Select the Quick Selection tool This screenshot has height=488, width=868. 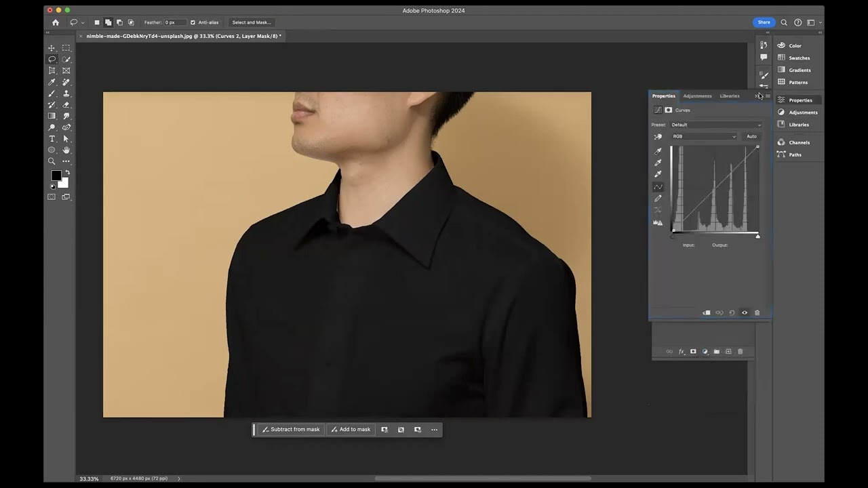point(66,60)
